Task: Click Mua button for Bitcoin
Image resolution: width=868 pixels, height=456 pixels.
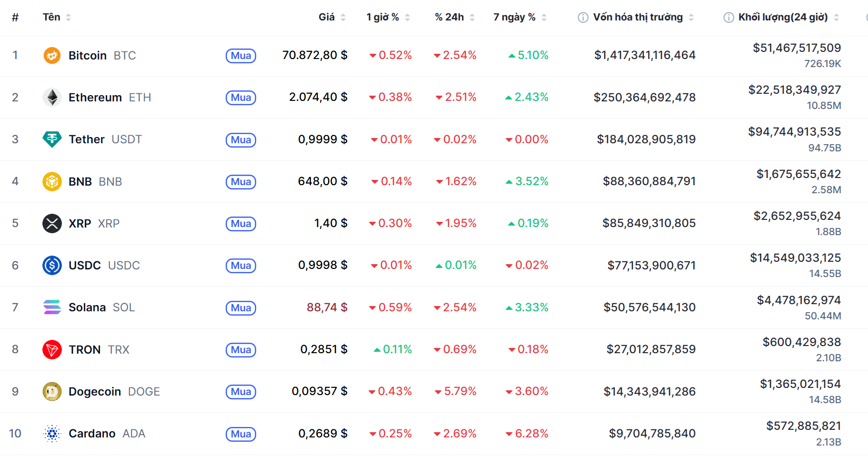Action: pyautogui.click(x=241, y=56)
